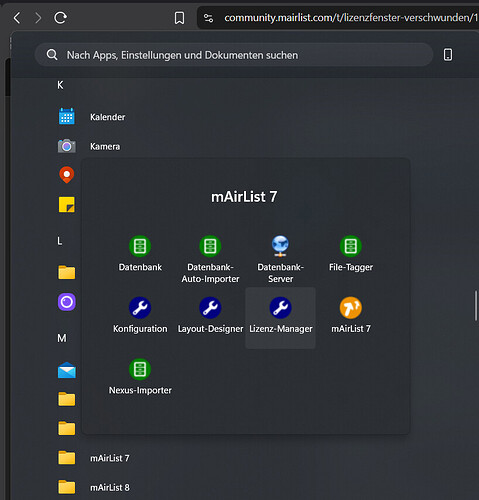479x500 pixels.
Task: Start mAirList 7 orange icon
Action: coord(351,308)
